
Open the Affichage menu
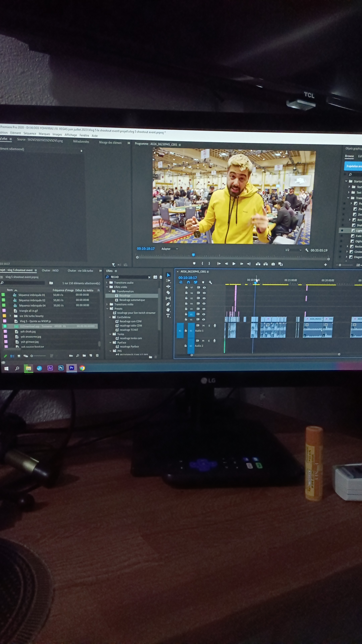[71, 135]
